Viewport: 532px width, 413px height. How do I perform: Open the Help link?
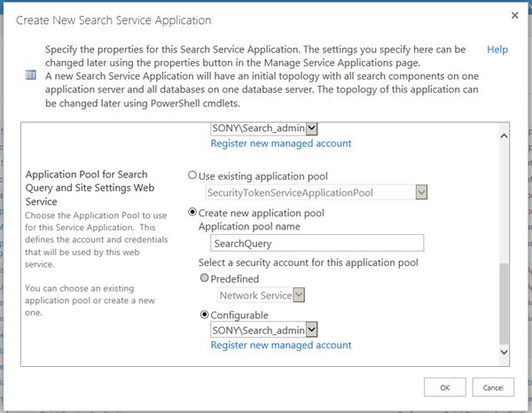coord(497,50)
